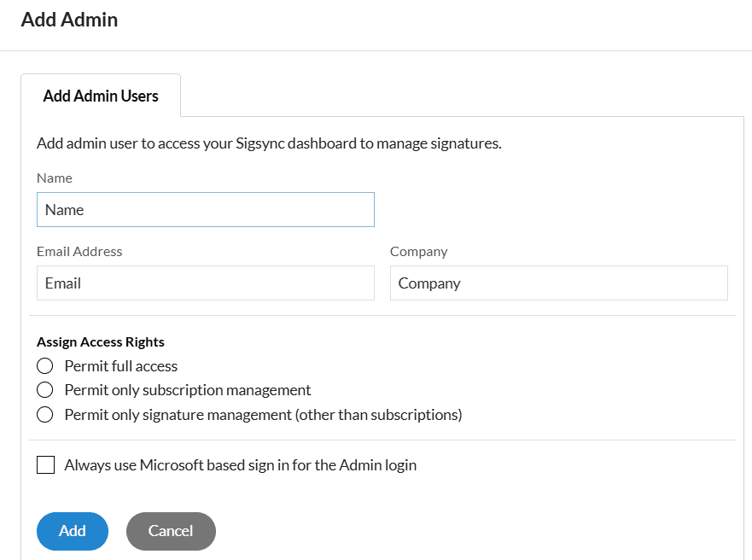Click the Email Address field label
752x560 pixels.
pos(79,252)
